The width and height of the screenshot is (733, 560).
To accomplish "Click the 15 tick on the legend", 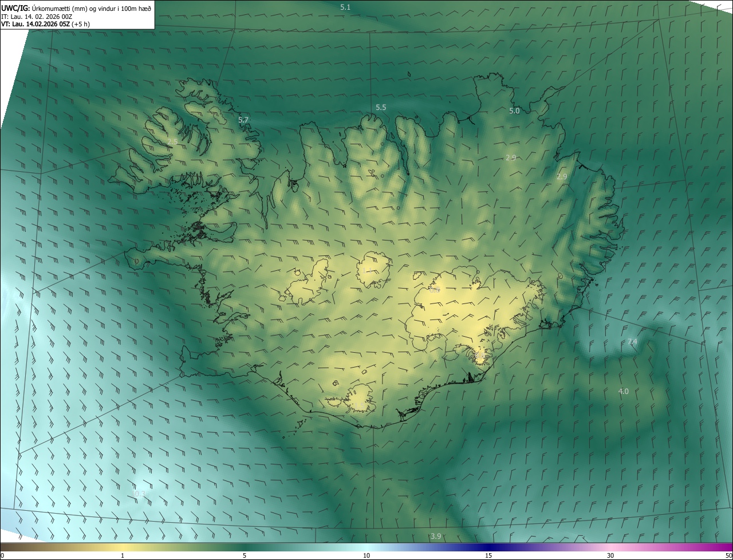I will pyautogui.click(x=488, y=555).
